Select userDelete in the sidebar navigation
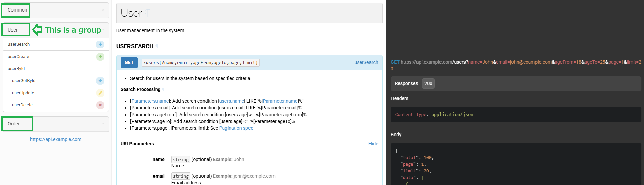Viewport: 644px width, 185px height. click(x=22, y=105)
